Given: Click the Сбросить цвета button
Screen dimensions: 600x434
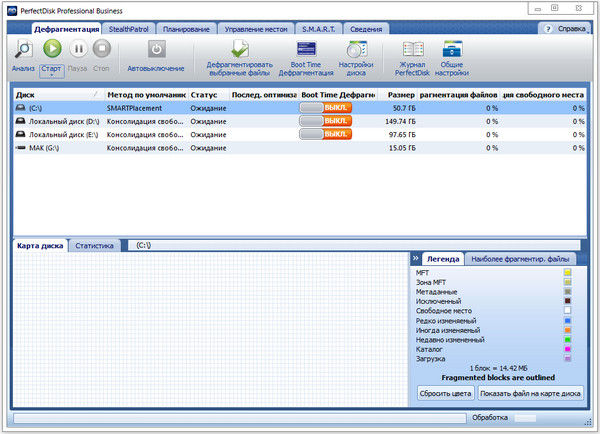Looking at the screenshot, I should click(x=444, y=394).
